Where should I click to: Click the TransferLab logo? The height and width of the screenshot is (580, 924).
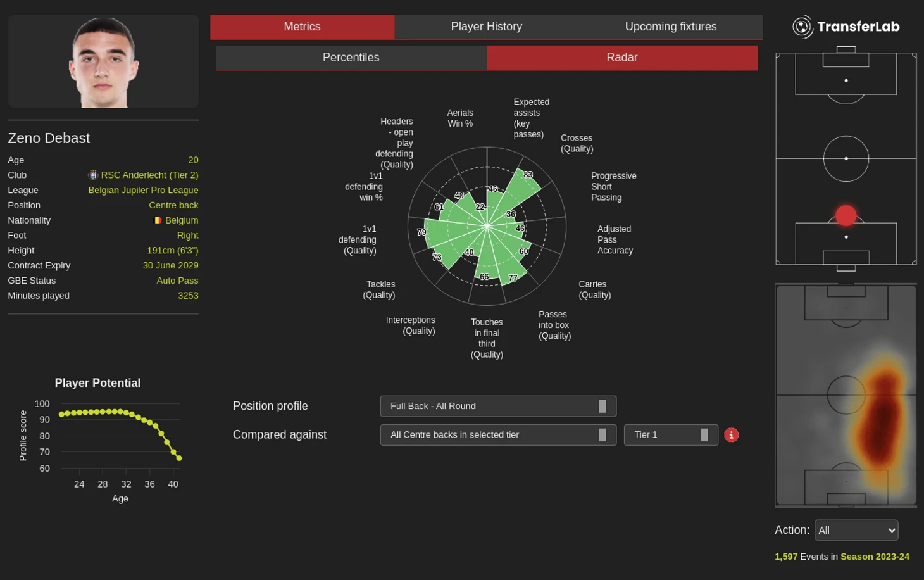[846, 27]
